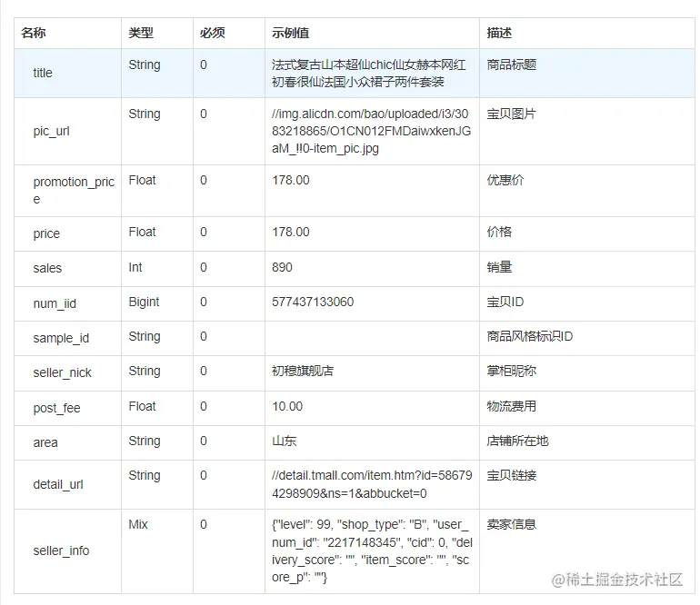Click the 0 required value in title row

[204, 64]
